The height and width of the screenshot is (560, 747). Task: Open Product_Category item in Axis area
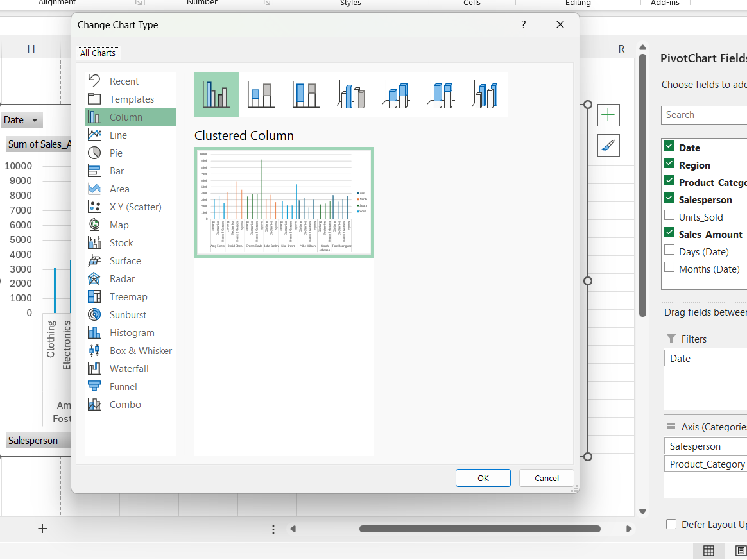[x=705, y=464]
